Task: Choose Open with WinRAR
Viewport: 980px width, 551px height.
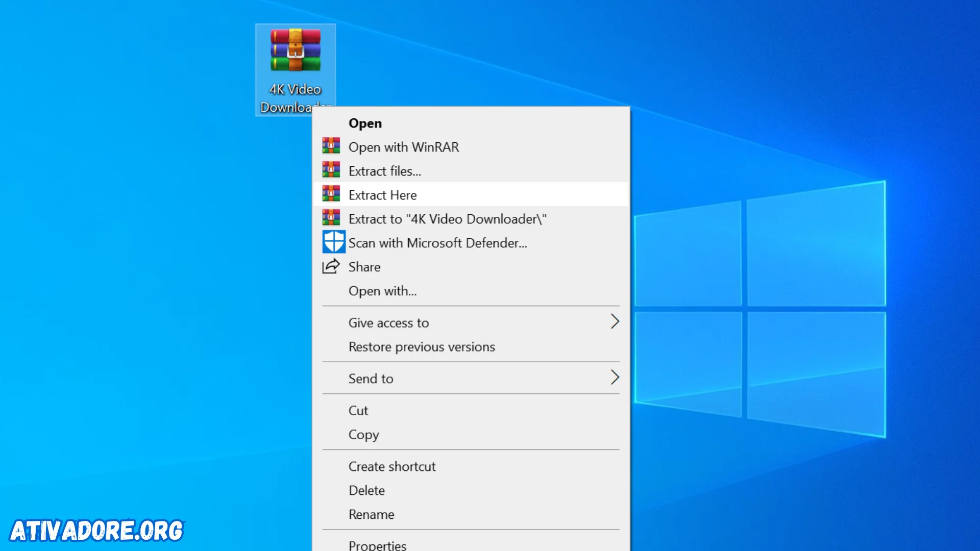Action: (471, 147)
